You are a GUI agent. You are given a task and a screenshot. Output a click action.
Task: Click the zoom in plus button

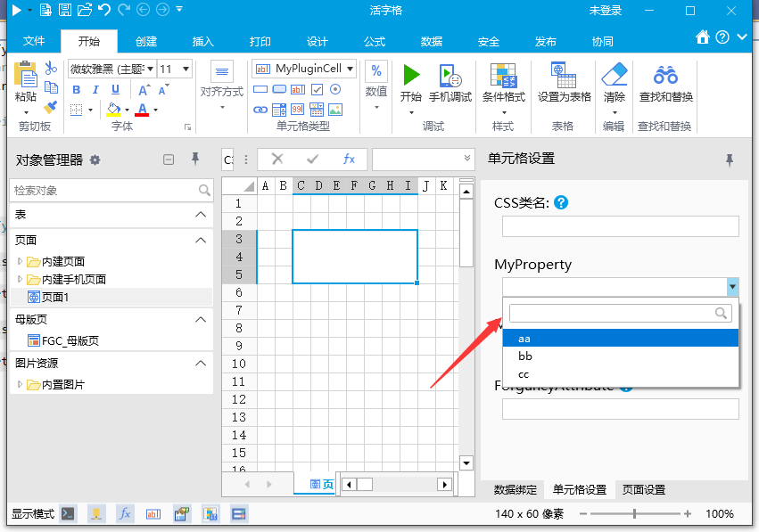tap(688, 513)
